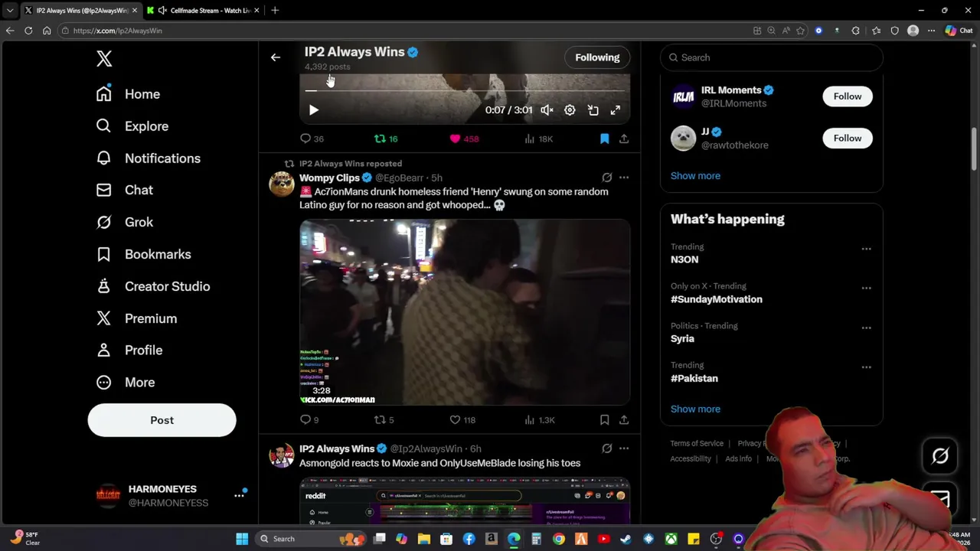Unlike the post with 458 likes
The image size is (980, 551).
click(464, 139)
